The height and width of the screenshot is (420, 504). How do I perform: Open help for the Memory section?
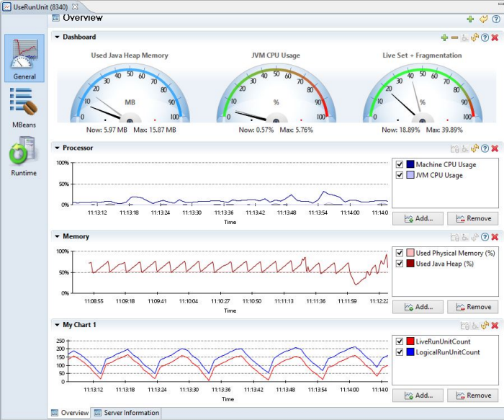point(485,237)
